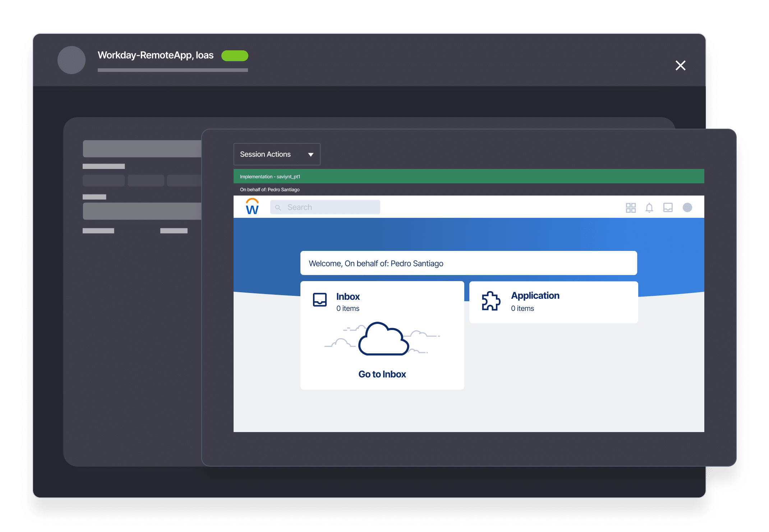
Task: Click the Inbox card tray icon
Action: 319,300
